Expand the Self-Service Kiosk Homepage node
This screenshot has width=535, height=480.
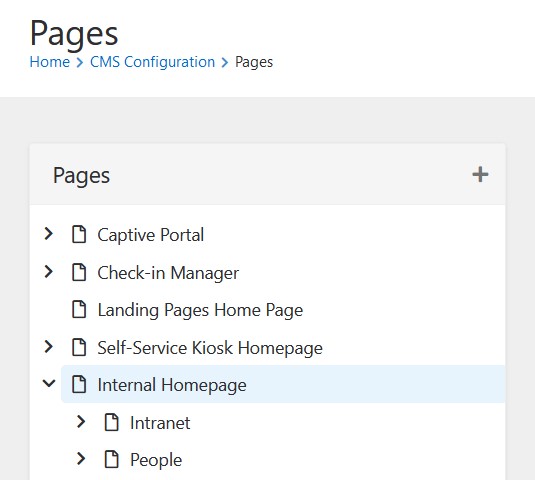49,346
